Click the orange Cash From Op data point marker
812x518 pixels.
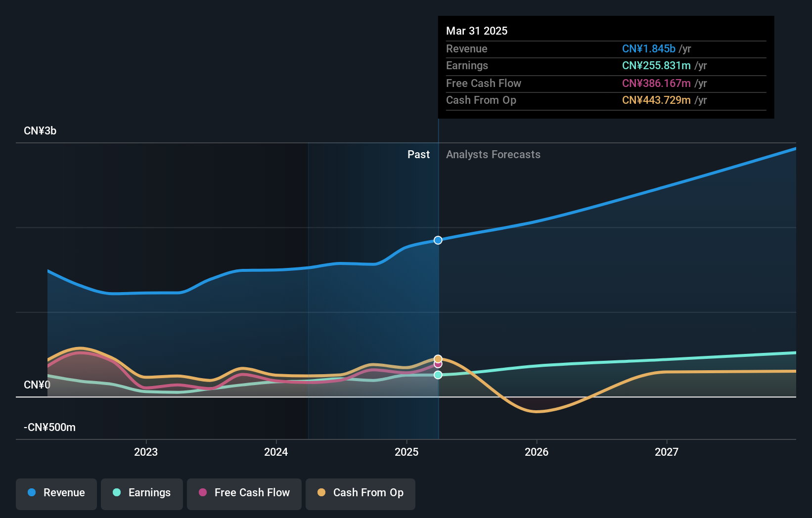[438, 359]
